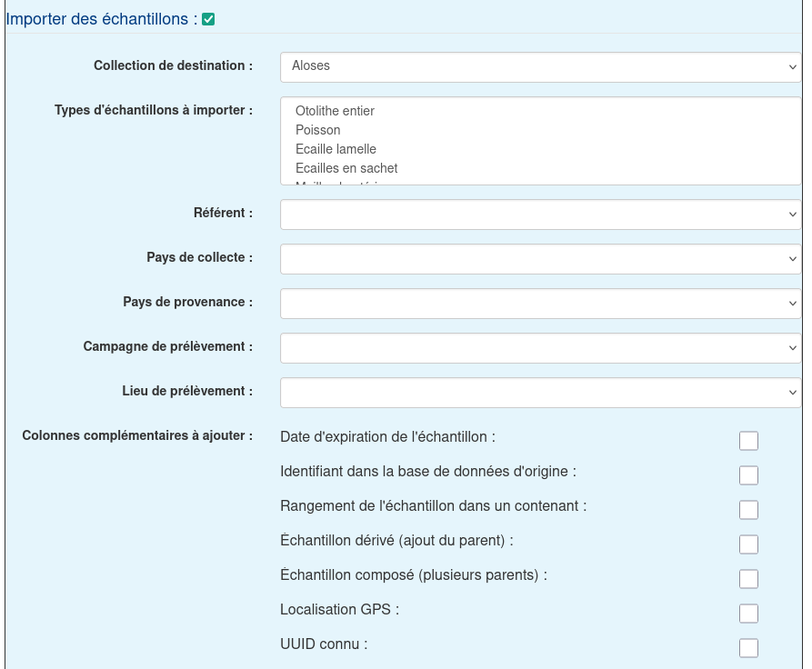The image size is (812, 669).
Task: Tick Identifiant dans la base d'origine checkbox
Action: click(748, 475)
